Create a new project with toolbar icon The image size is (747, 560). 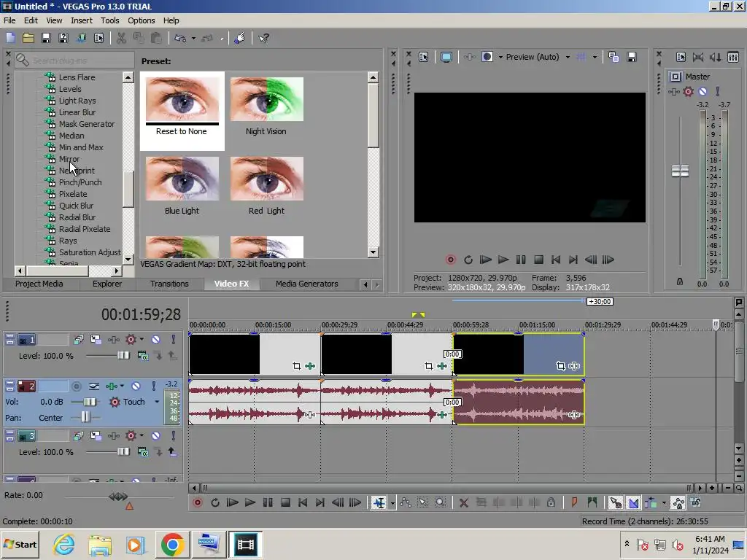[x=10, y=38]
